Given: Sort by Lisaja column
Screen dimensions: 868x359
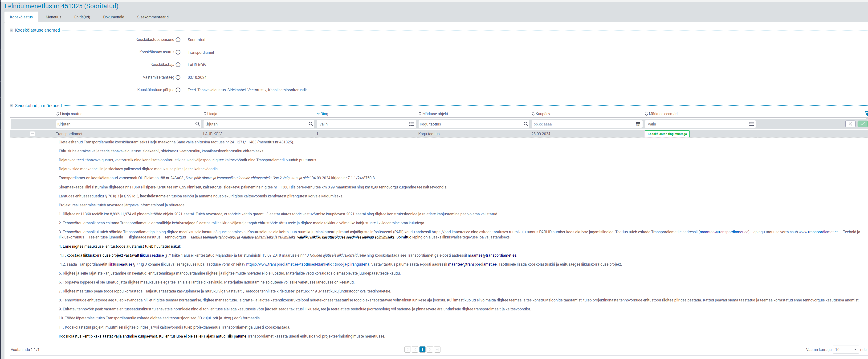Looking at the screenshot, I should (x=210, y=114).
